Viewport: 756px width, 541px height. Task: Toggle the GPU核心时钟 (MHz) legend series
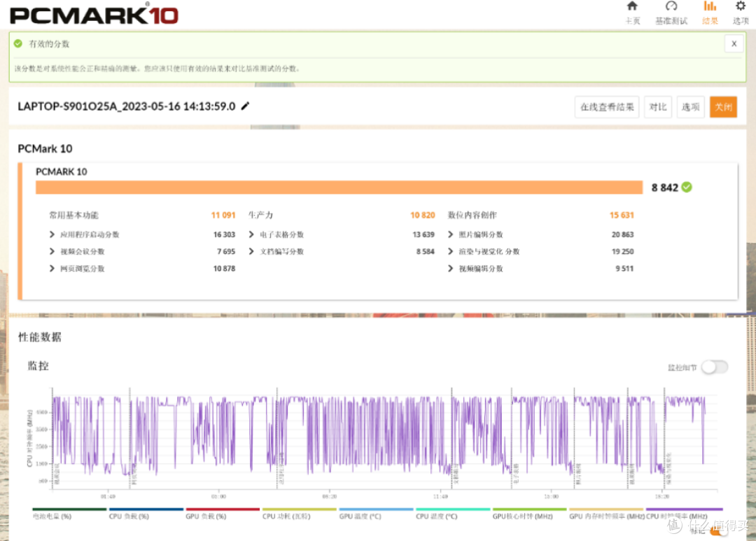click(x=529, y=514)
